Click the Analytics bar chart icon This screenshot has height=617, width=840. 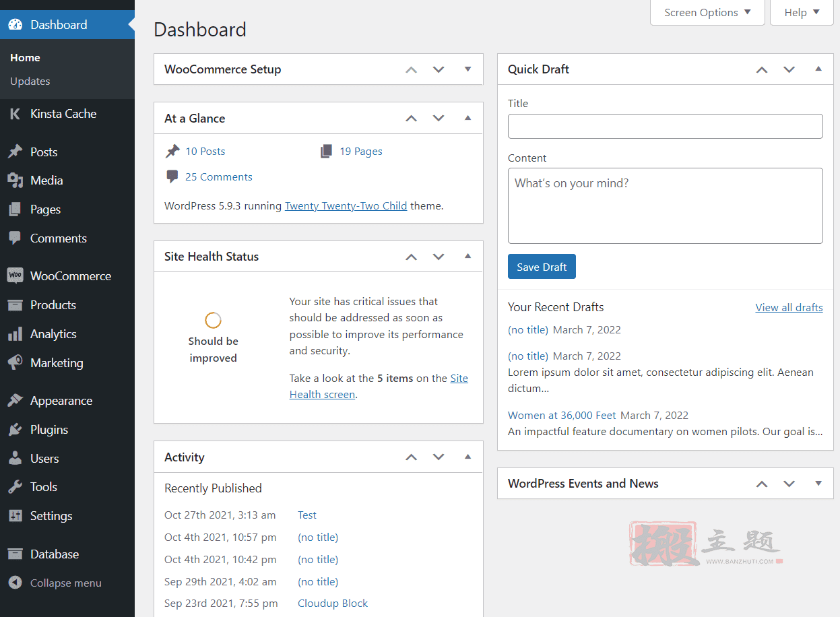pos(15,334)
